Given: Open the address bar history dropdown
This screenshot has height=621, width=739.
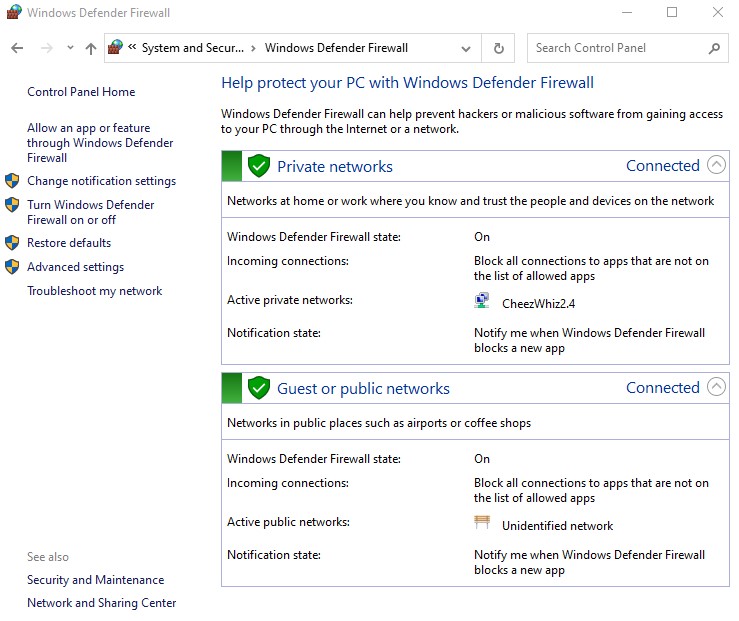Looking at the screenshot, I should pos(466,49).
